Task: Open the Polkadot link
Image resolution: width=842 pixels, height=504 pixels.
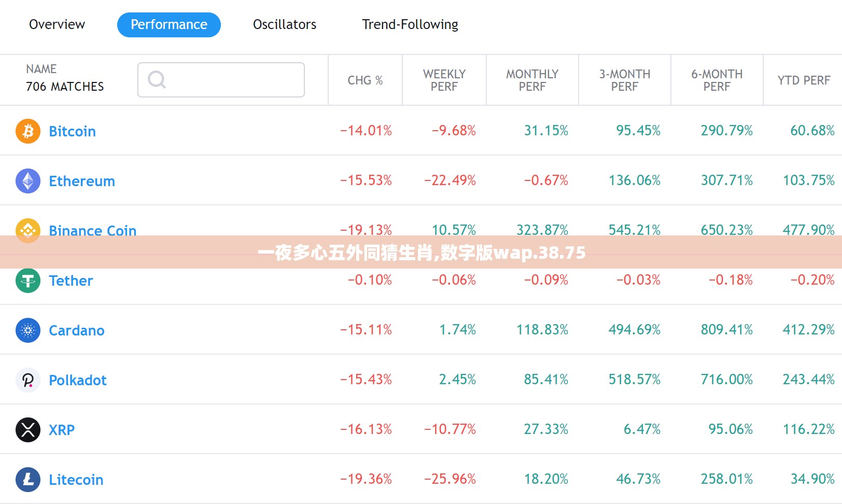Action: coord(78,380)
